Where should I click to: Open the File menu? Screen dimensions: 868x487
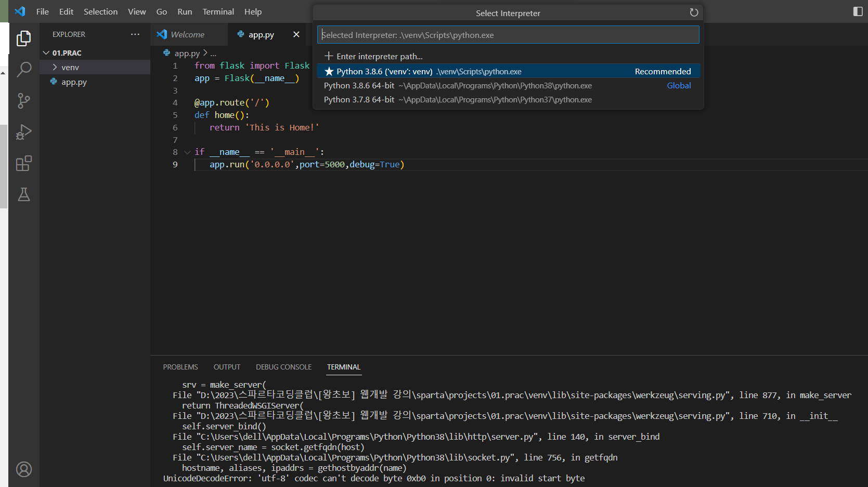pos(43,11)
